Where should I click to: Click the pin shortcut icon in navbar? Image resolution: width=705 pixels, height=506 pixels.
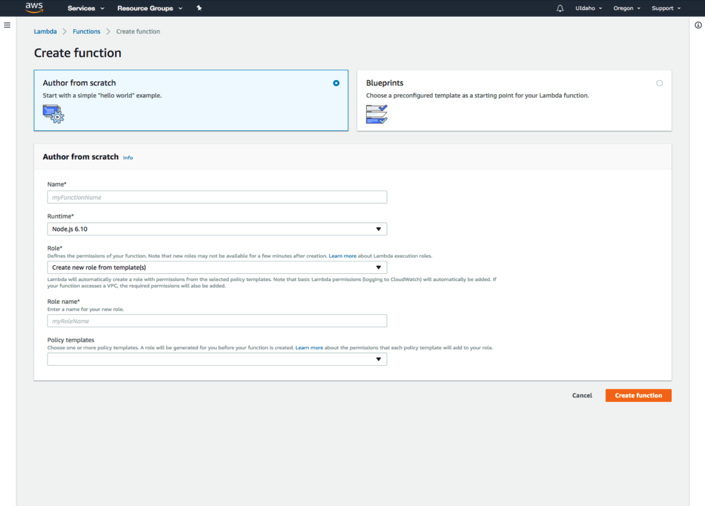tap(199, 8)
